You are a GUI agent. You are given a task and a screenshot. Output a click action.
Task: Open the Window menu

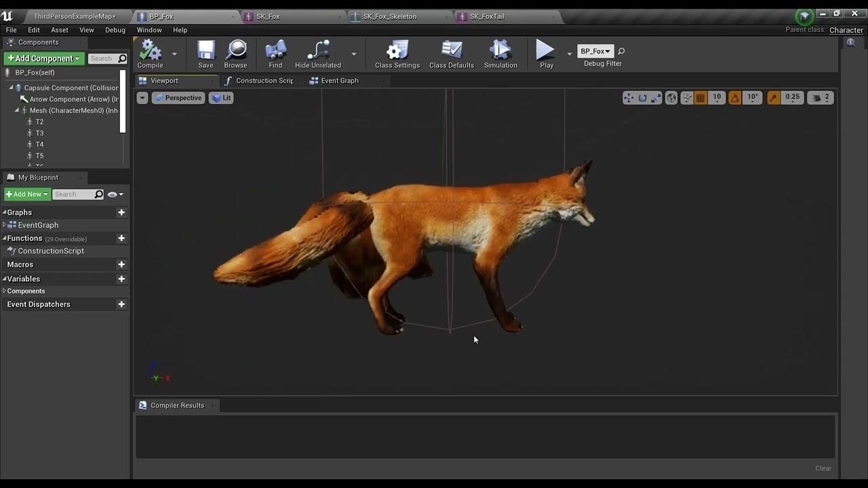coord(149,30)
